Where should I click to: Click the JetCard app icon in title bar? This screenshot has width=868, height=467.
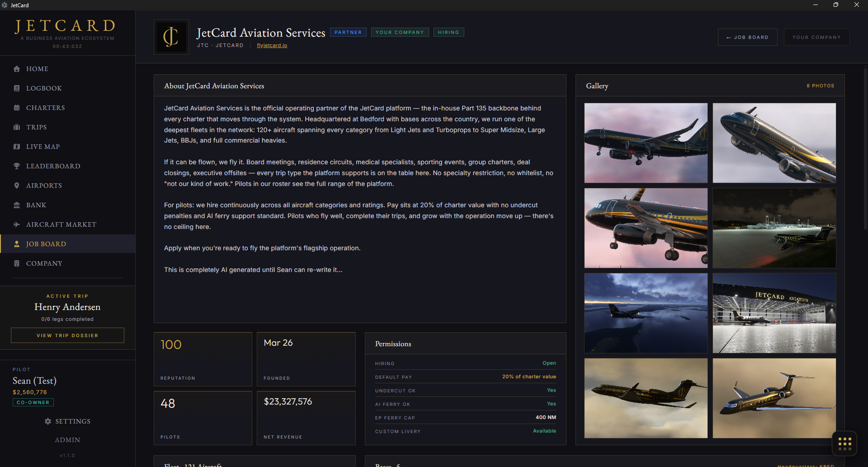pyautogui.click(x=5, y=5)
